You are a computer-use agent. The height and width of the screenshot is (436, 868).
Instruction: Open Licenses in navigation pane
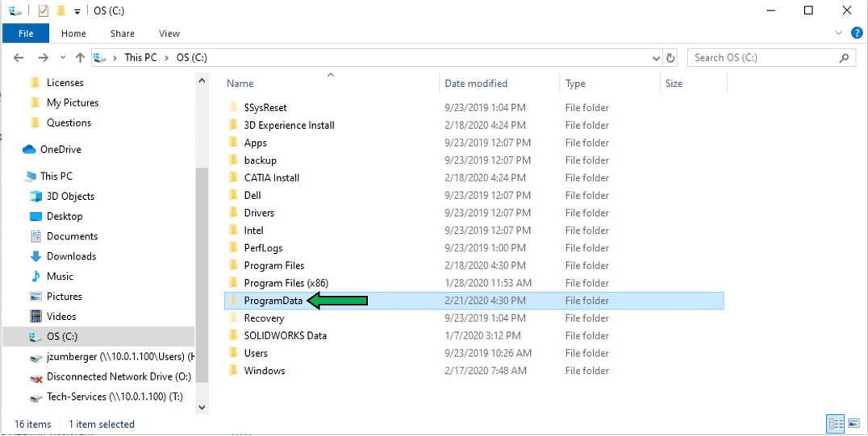65,83
